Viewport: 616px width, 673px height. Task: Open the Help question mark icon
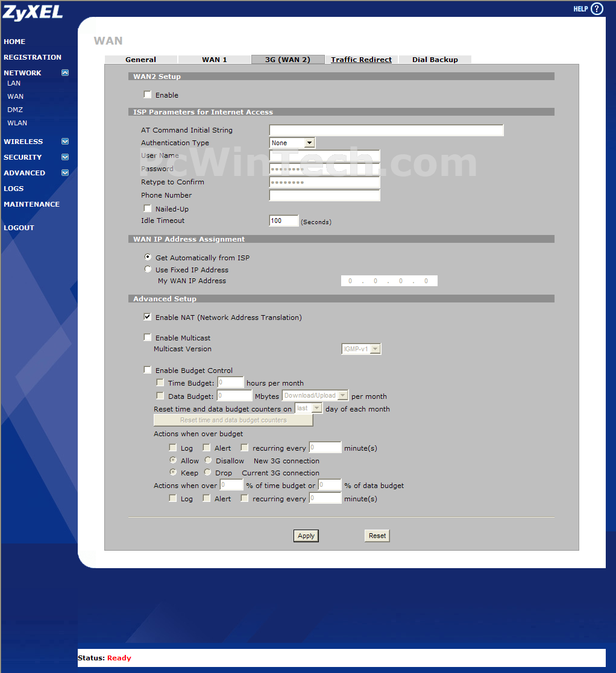(x=597, y=8)
